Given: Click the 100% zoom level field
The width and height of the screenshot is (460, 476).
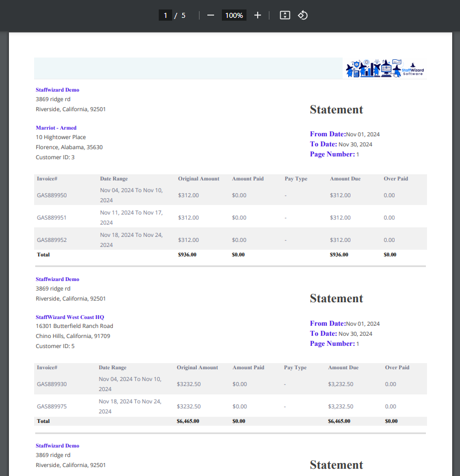Looking at the screenshot, I should [x=234, y=15].
